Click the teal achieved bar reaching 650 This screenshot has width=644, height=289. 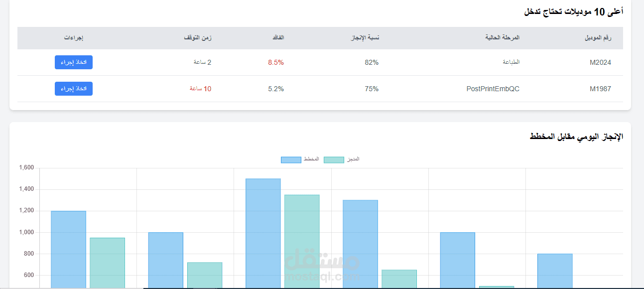399,279
